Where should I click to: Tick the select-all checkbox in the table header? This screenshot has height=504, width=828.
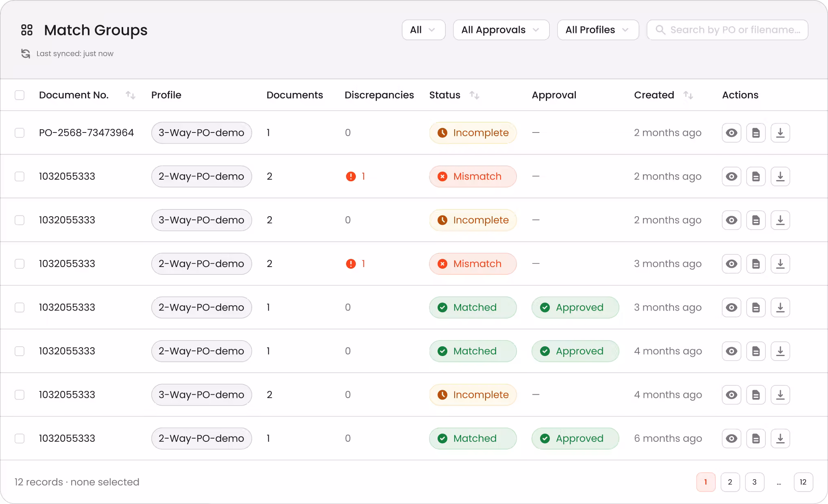click(20, 95)
